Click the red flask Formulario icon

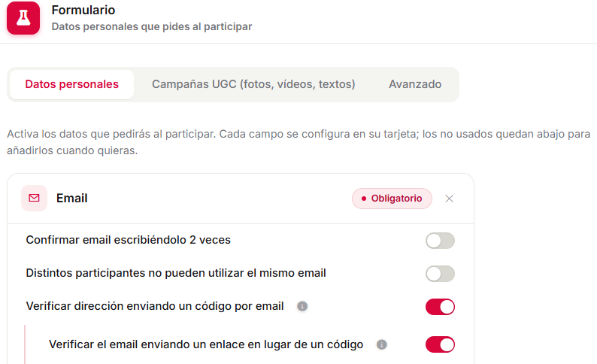(x=23, y=18)
